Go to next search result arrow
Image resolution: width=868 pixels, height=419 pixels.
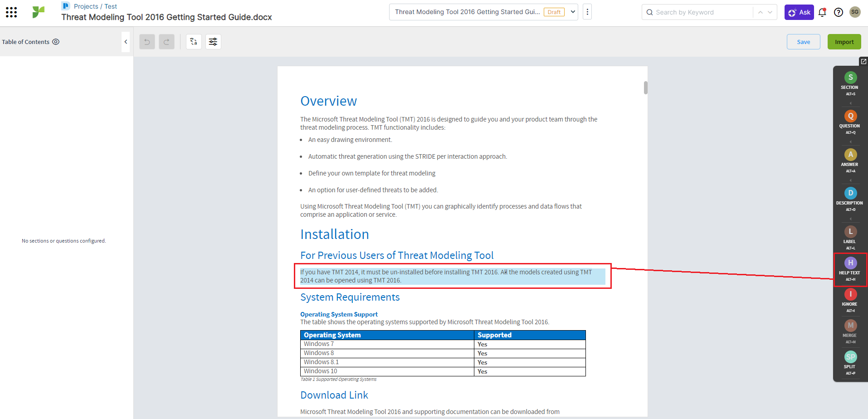point(770,12)
